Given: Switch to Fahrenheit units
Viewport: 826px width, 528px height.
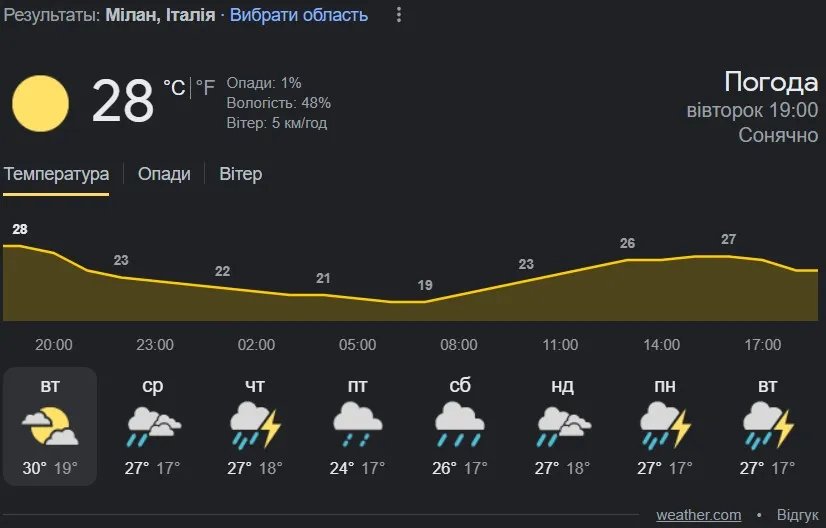Looking at the screenshot, I should click(205, 89).
